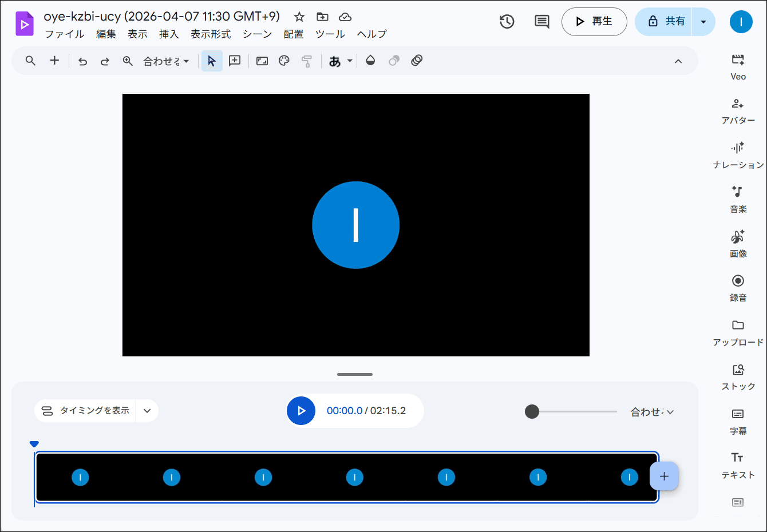
Task: Click the document title to rename
Action: [x=161, y=17]
